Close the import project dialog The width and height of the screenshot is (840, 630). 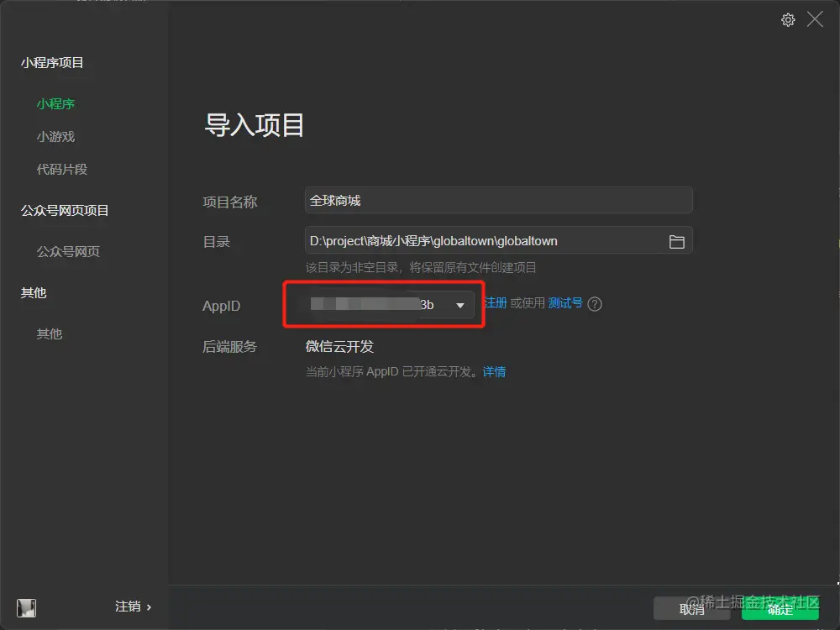(x=815, y=19)
